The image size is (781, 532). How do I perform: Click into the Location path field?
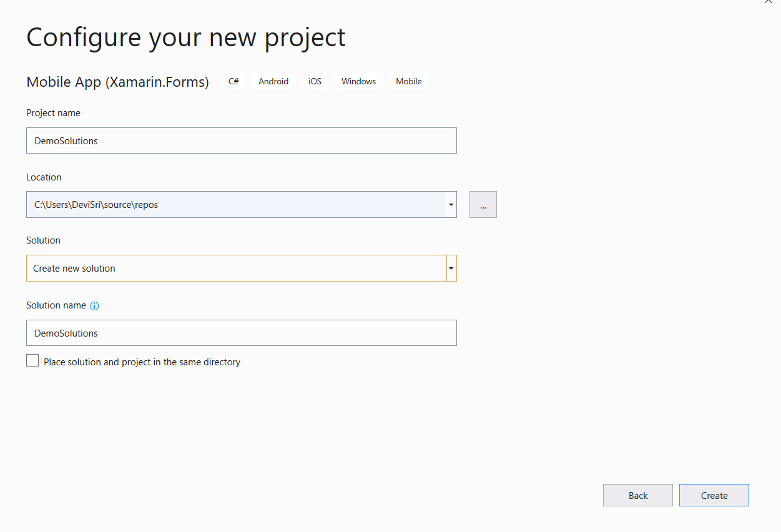(x=236, y=205)
